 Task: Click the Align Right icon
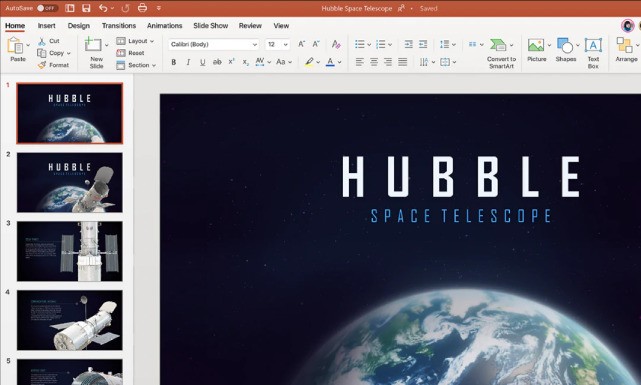(388, 62)
